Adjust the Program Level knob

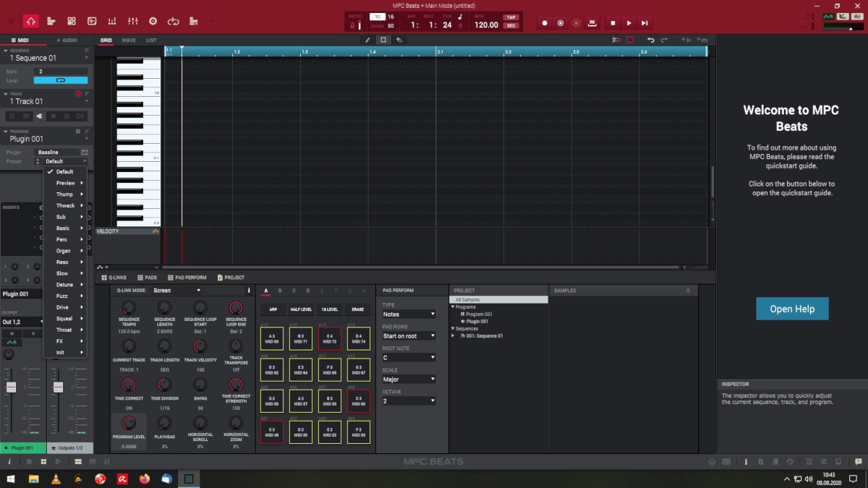click(129, 423)
